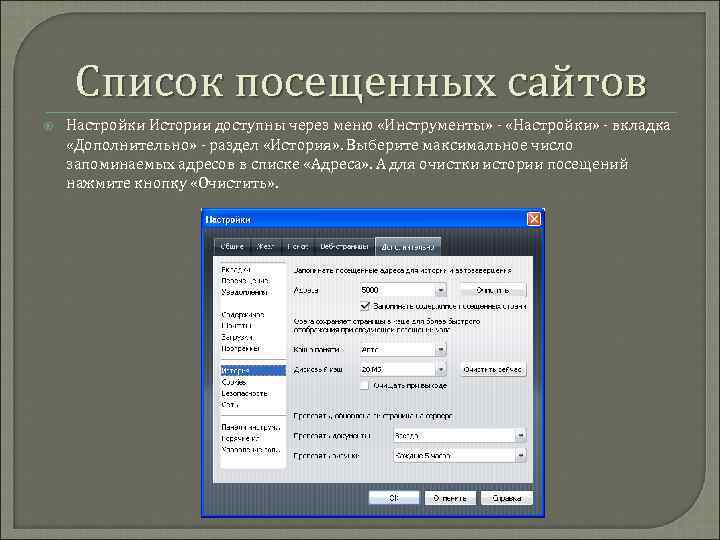This screenshot has width=720, height=540.
Task: Close the Настройки dialog with the X
Action: pos(533,219)
